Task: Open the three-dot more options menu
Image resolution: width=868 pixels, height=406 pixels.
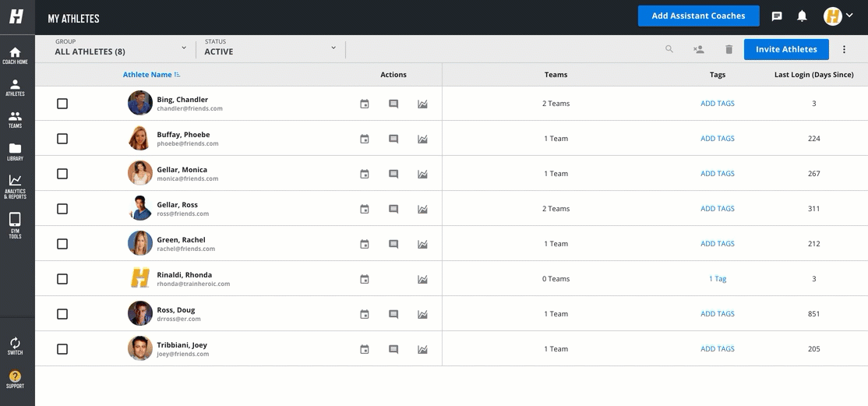Action: [x=844, y=49]
